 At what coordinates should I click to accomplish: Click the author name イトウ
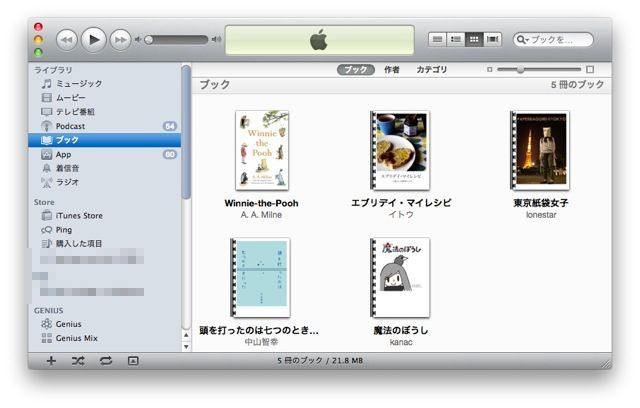401,215
